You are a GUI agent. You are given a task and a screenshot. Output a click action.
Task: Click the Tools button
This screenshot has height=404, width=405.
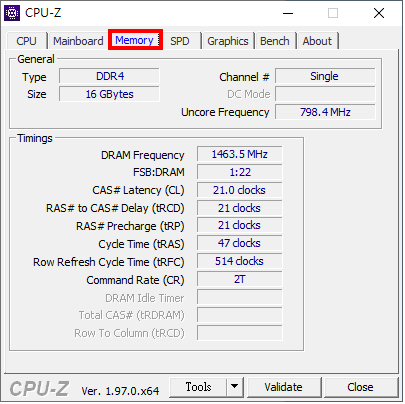pyautogui.click(x=198, y=387)
